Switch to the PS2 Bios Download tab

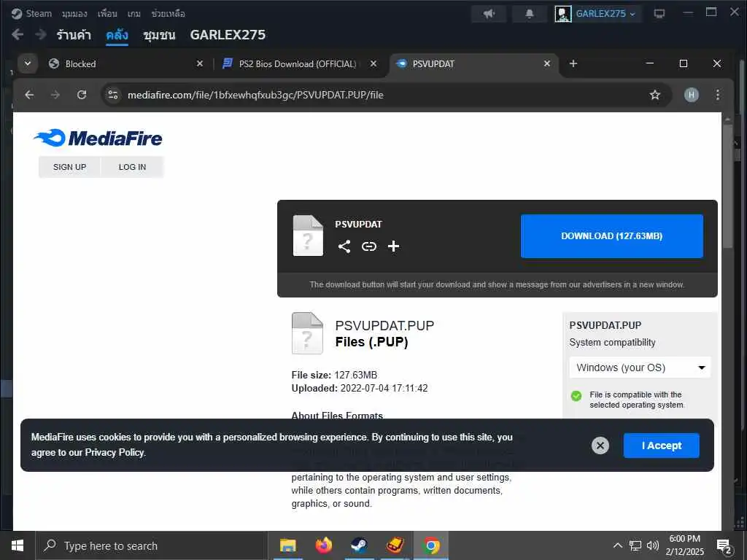coord(298,63)
